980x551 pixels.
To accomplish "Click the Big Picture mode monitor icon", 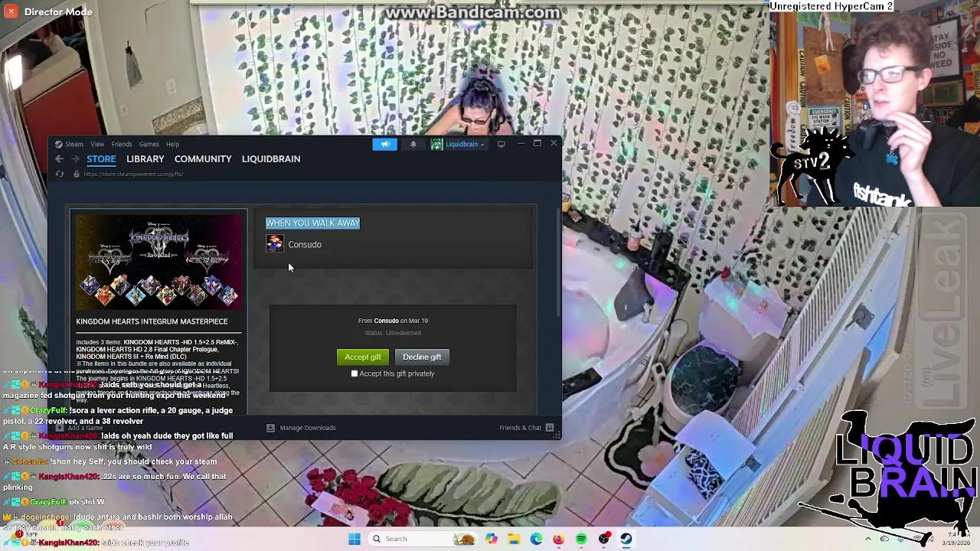I will click(501, 144).
